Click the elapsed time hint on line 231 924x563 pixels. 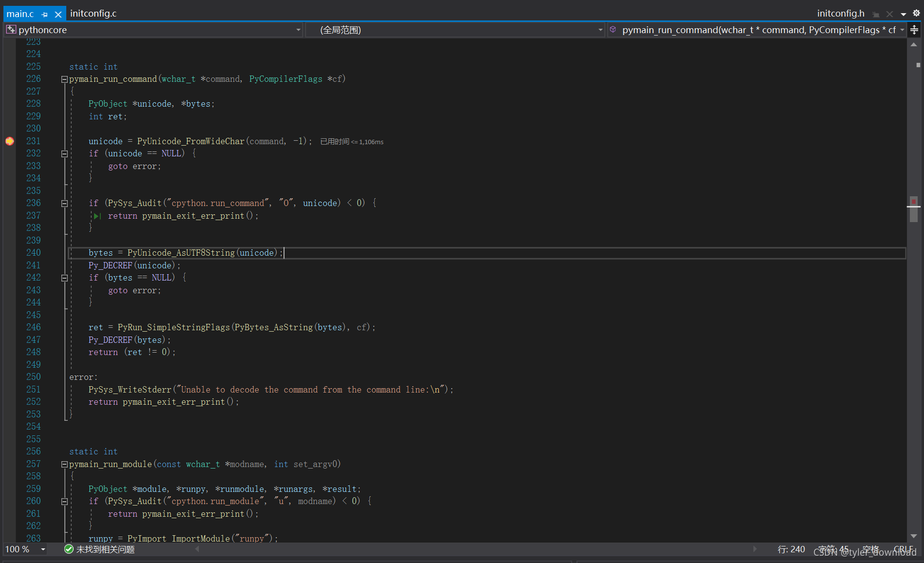point(352,142)
